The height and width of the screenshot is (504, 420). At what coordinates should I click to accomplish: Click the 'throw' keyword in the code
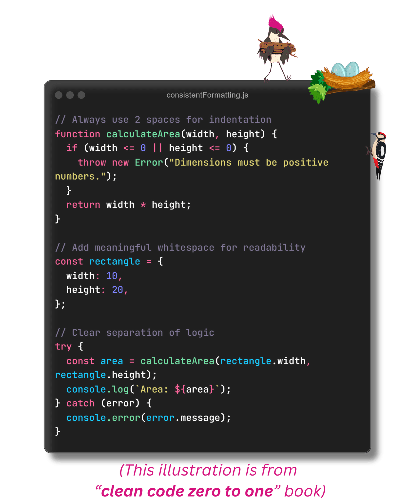pos(92,162)
